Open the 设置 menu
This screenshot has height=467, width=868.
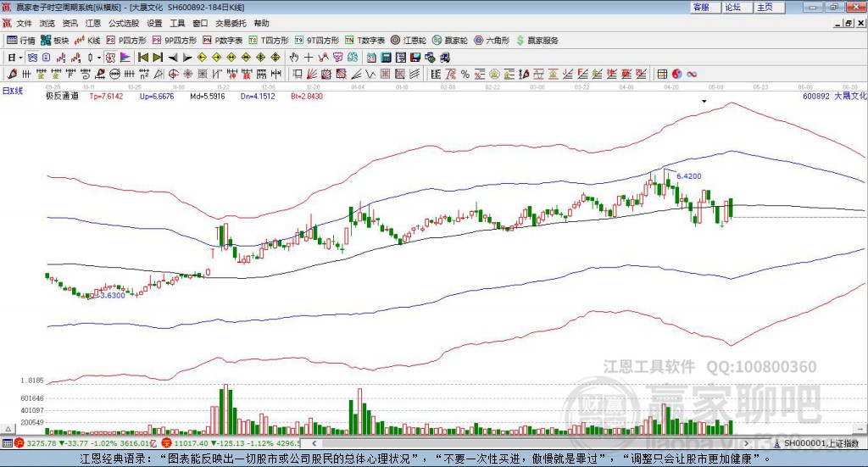pos(154,23)
